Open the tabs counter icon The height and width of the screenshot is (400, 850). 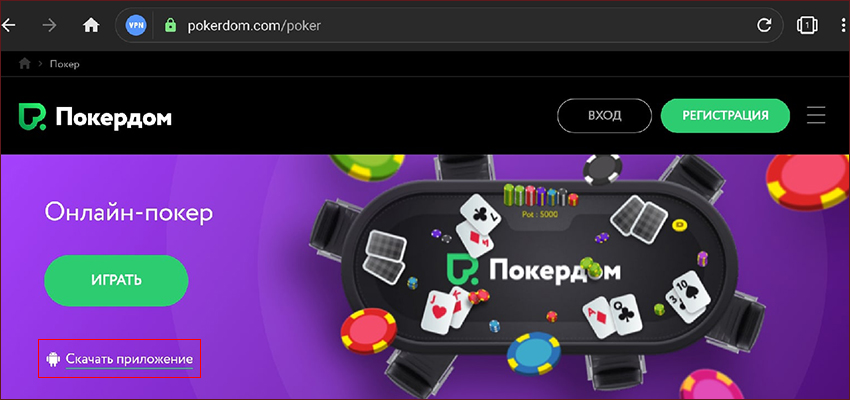point(807,25)
